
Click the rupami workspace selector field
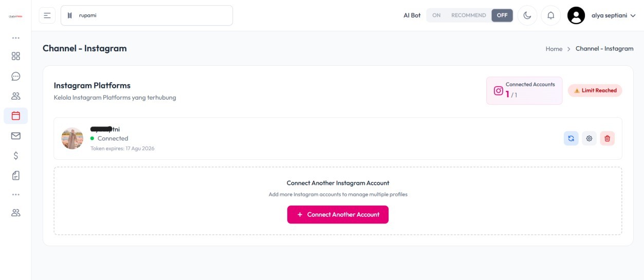pos(146,15)
